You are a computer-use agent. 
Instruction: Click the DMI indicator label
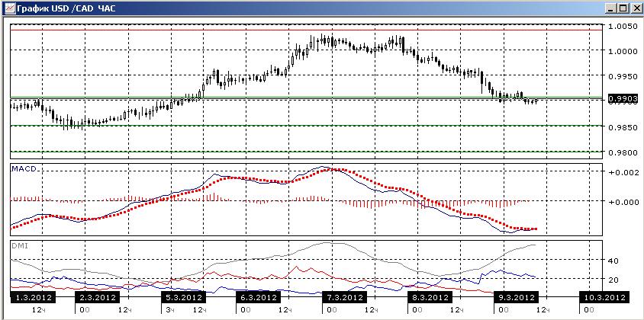point(19,246)
